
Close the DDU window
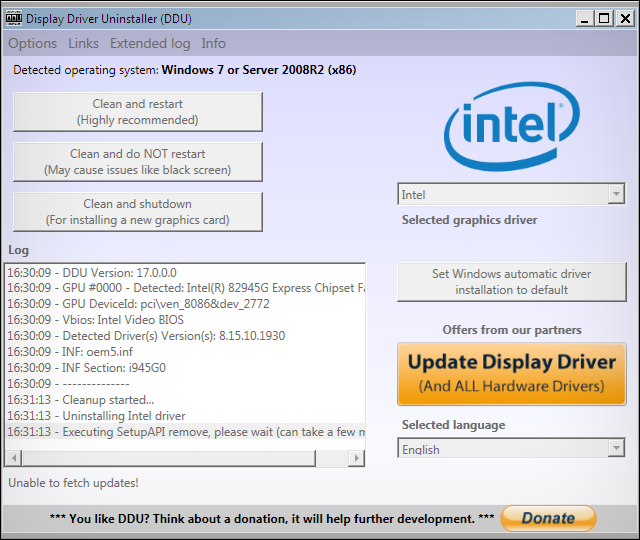(625, 19)
